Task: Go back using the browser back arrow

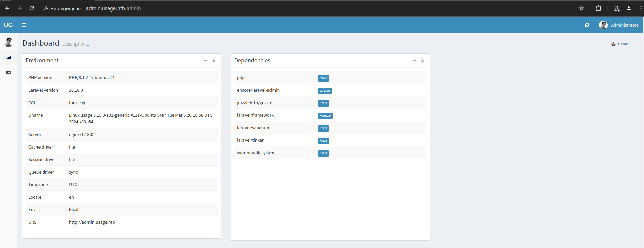Action: tap(7, 8)
